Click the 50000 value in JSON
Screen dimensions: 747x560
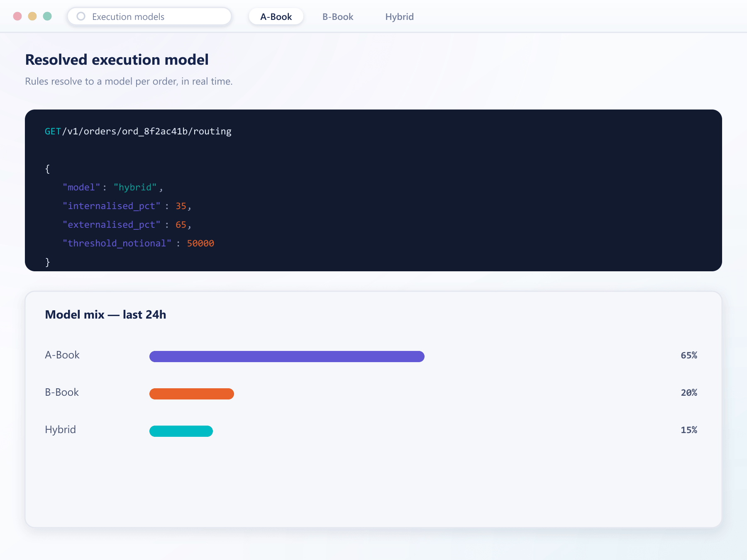tap(200, 243)
